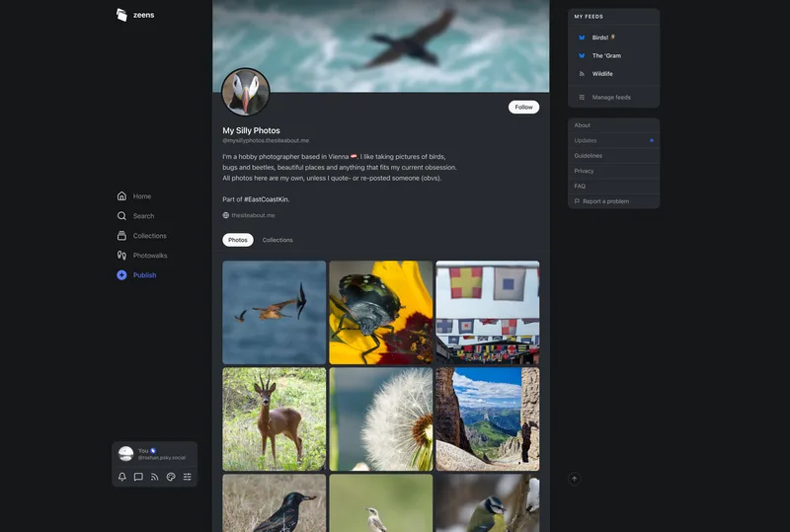Viewport: 790px width, 532px height.
Task: Open the blue tit photo
Action: click(x=488, y=502)
